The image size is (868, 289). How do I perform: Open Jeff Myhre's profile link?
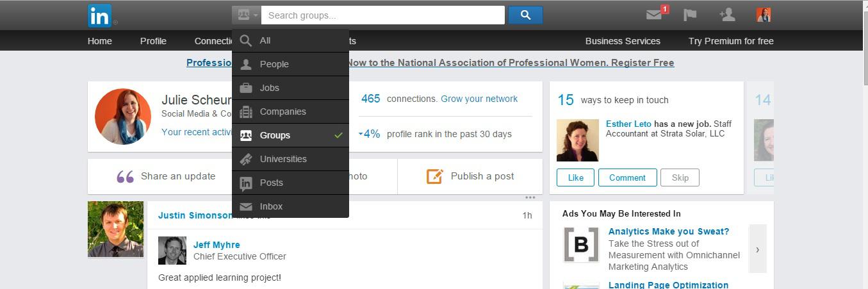tap(217, 245)
